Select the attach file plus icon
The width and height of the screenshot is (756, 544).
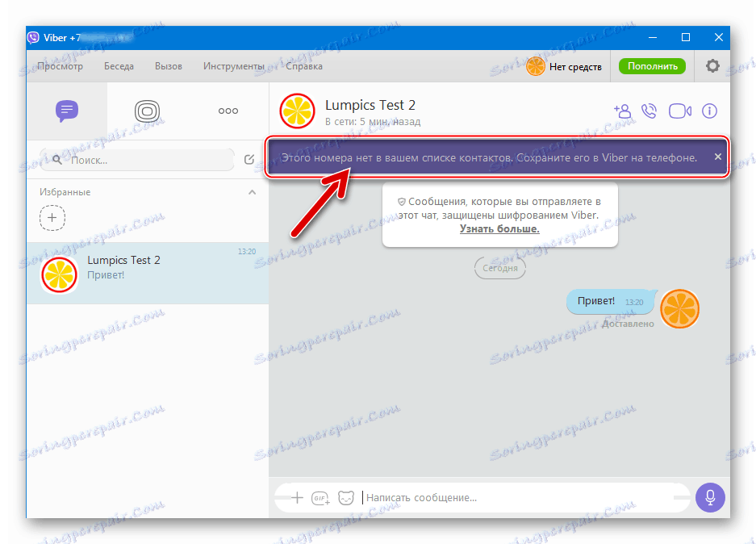(x=296, y=498)
